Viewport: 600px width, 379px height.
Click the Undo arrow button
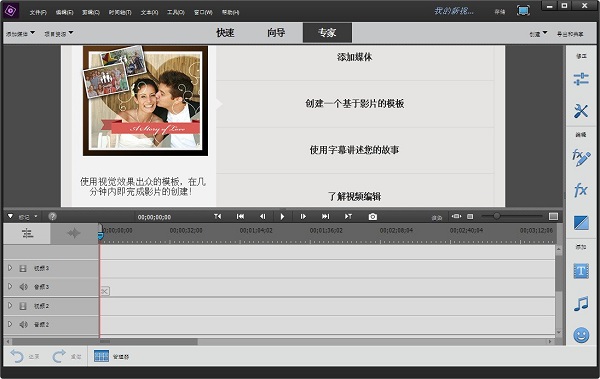pyautogui.click(x=17, y=356)
